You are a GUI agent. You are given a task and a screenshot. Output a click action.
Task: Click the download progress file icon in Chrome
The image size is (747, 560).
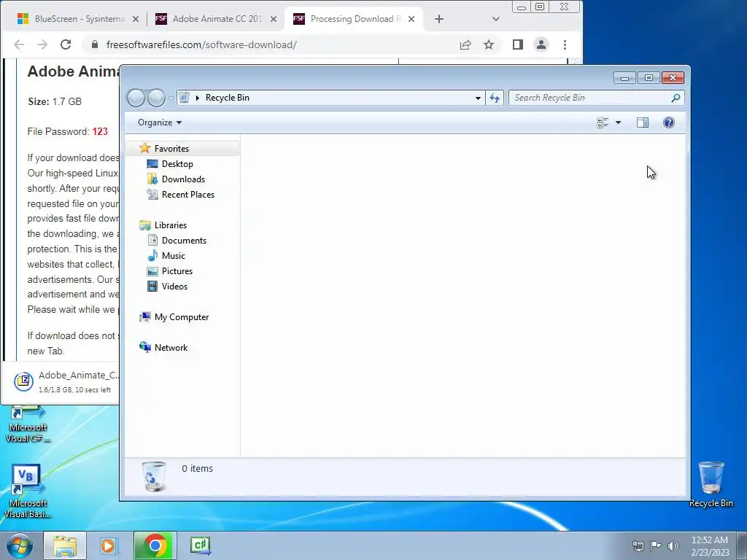[x=23, y=381]
